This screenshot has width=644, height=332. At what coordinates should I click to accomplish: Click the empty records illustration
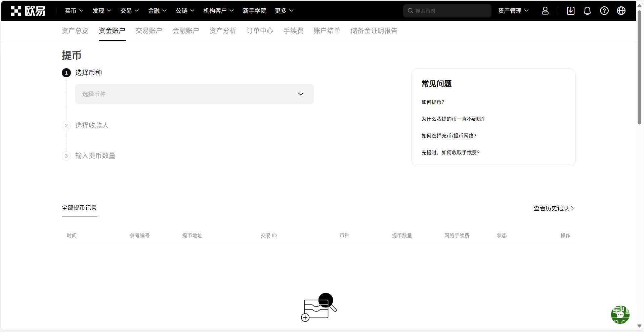[x=318, y=307]
